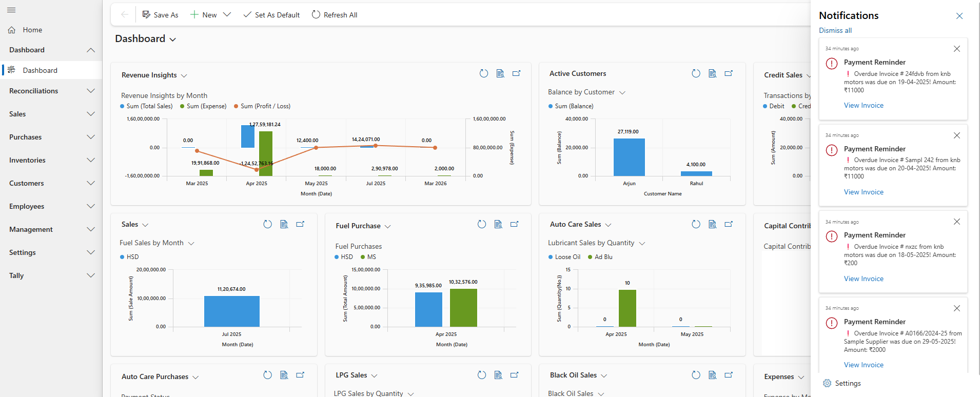Click Save As in toolbar
Image resolution: width=980 pixels, height=397 pixels.
point(160,15)
